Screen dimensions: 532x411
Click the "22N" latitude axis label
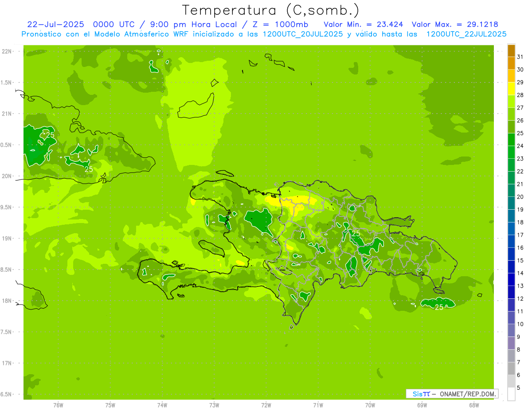click(x=7, y=51)
